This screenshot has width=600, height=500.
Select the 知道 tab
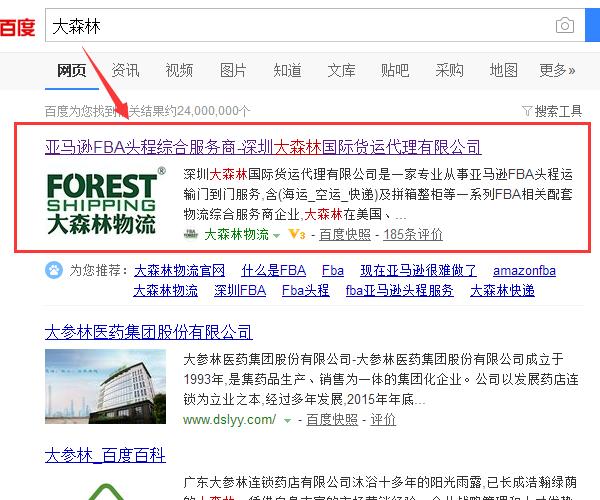pos(287,70)
